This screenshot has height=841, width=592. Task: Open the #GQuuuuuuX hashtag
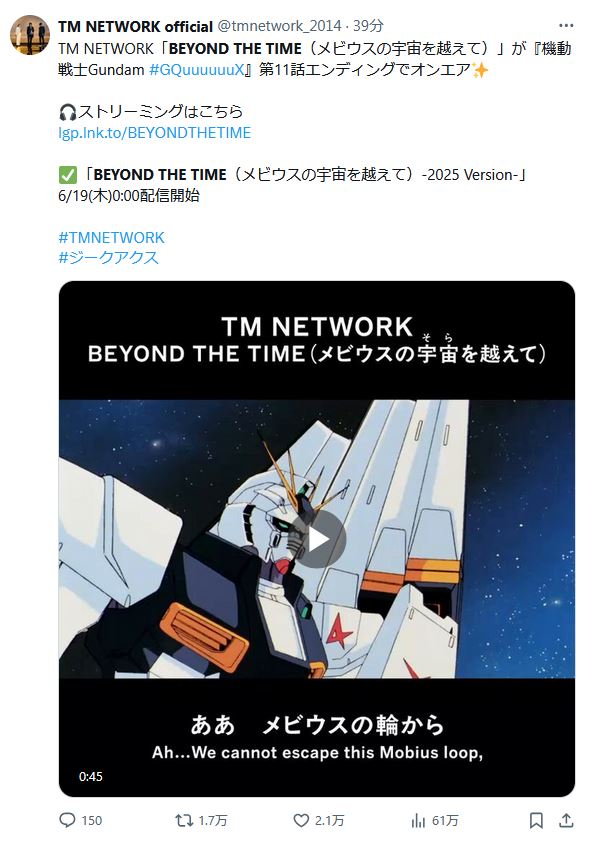pyautogui.click(x=196, y=70)
